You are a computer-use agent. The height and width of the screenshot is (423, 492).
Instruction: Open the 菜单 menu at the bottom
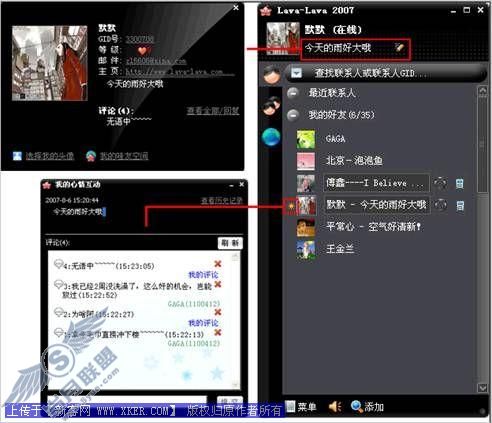pos(302,407)
